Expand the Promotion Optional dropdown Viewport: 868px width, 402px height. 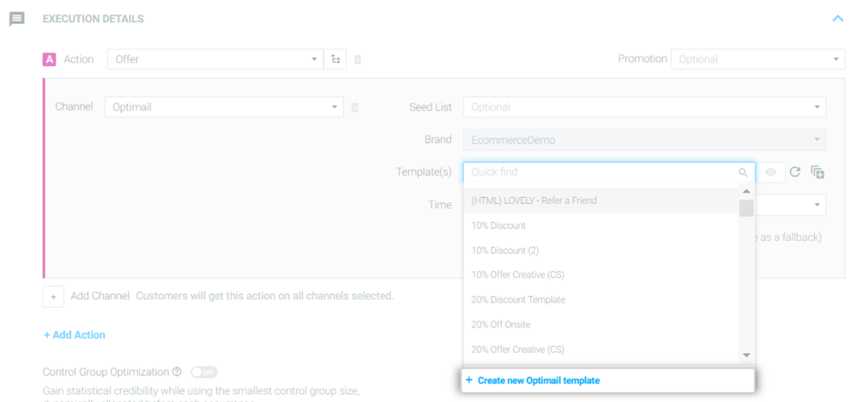(758, 59)
